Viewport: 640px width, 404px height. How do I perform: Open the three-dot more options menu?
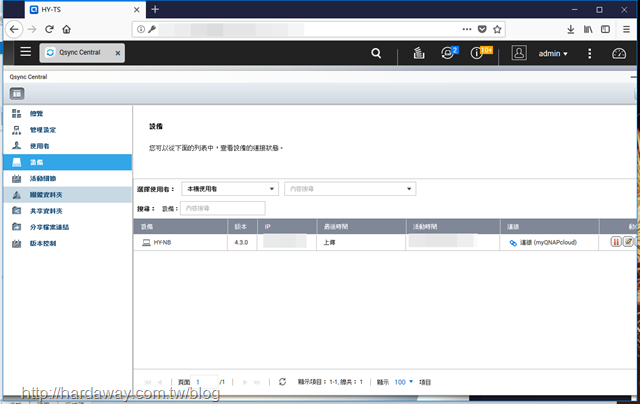tap(589, 53)
